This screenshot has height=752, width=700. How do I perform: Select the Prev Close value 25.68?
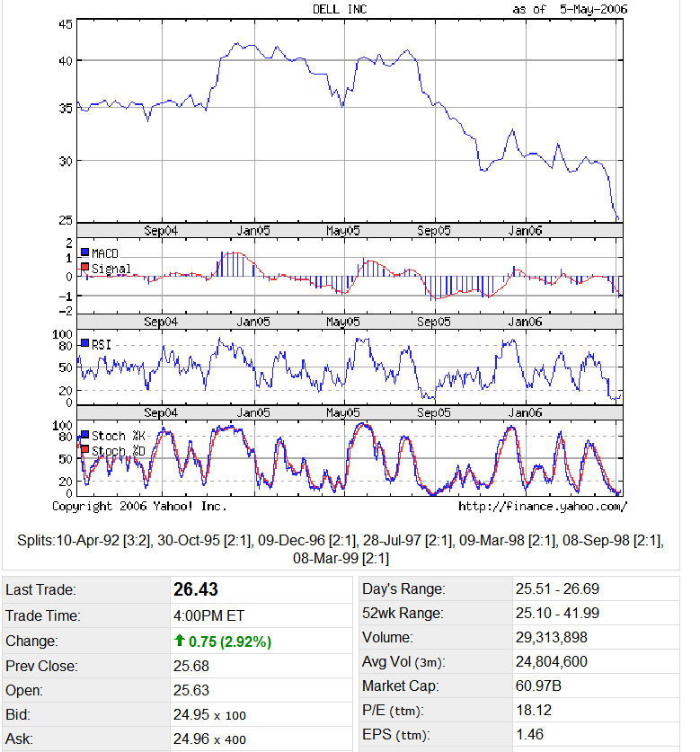click(191, 666)
